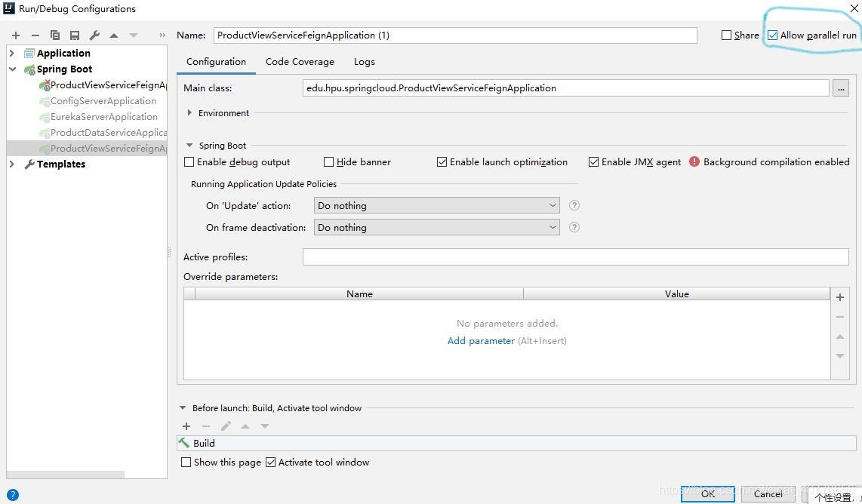The image size is (862, 504).
Task: Click background compilation warning icon
Action: point(694,161)
